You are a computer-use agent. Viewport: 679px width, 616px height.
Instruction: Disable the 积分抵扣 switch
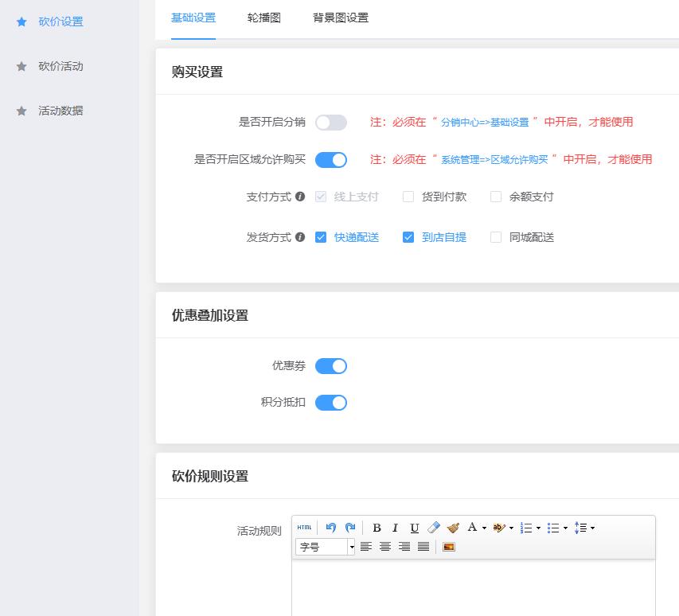click(x=331, y=403)
